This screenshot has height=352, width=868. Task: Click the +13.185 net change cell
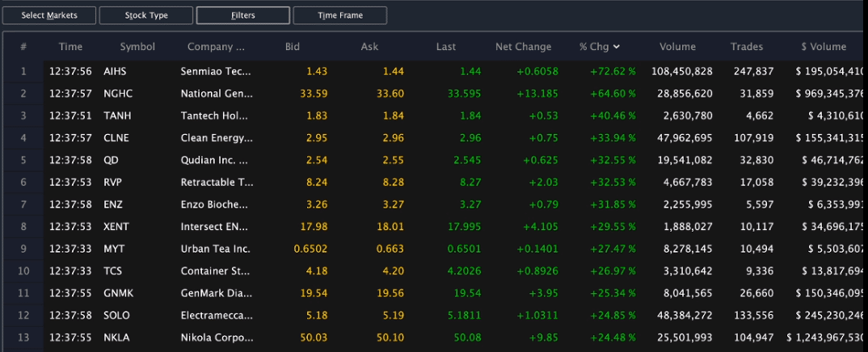[537, 94]
